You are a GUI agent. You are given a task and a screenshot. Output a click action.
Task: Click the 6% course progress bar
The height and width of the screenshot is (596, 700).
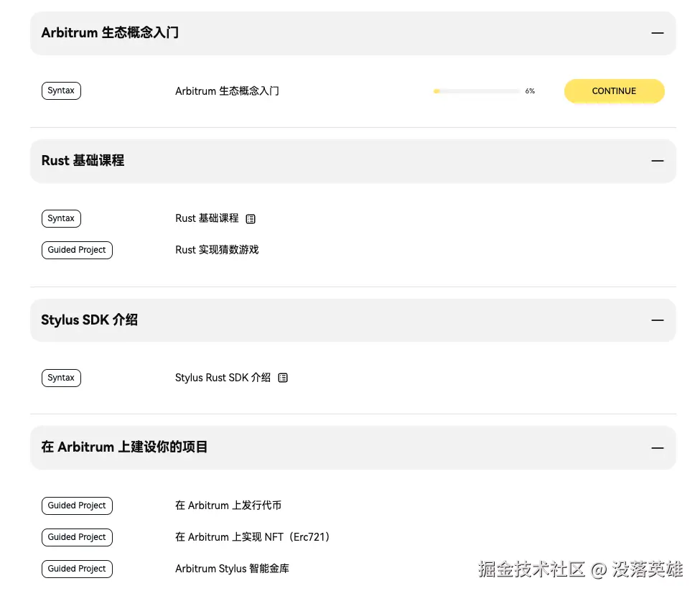(x=477, y=91)
